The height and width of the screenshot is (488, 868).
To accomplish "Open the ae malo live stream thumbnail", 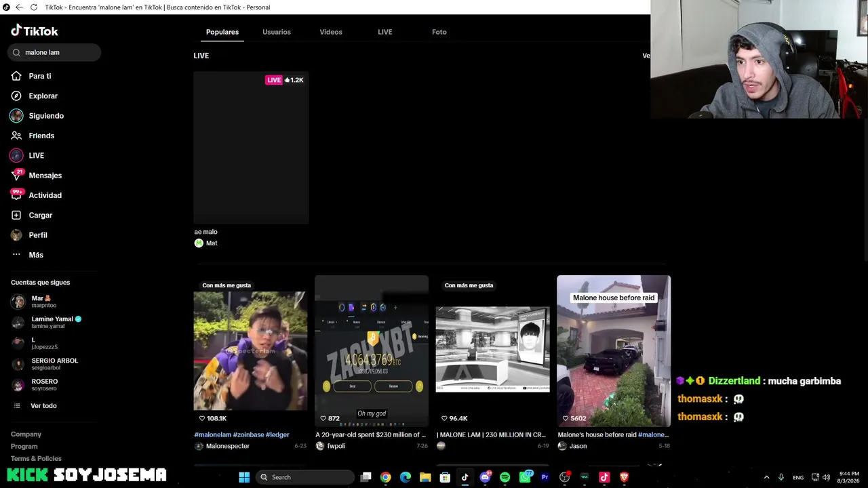I will (x=251, y=147).
